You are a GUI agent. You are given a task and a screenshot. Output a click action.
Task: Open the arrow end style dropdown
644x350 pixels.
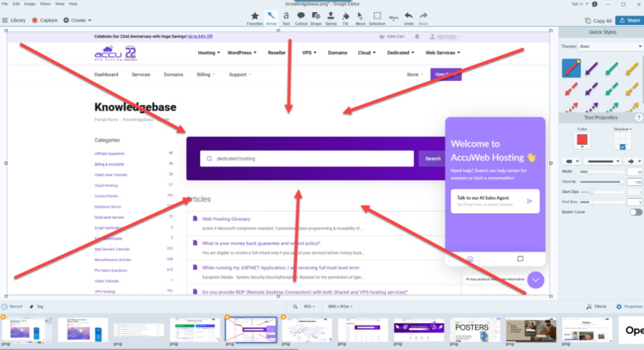(634, 161)
